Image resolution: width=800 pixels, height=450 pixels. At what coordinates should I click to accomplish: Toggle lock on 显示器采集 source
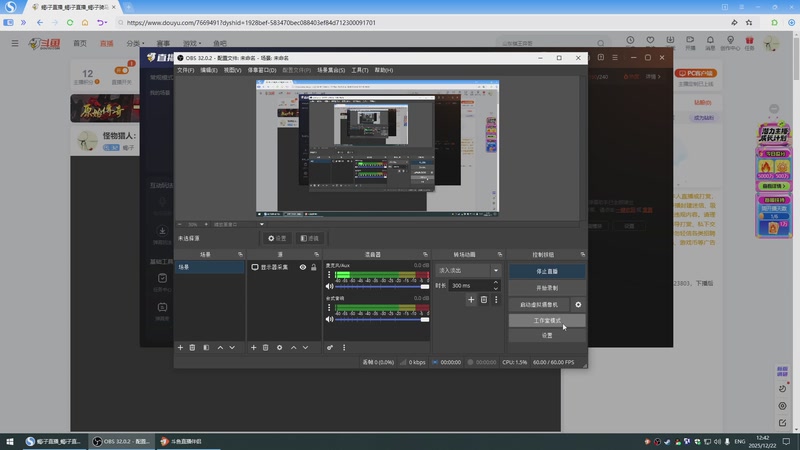pyautogui.click(x=314, y=267)
